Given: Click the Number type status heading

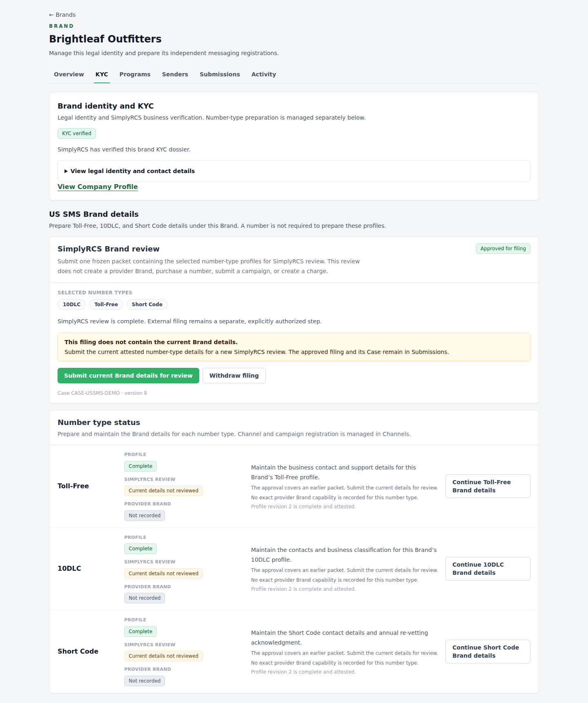Looking at the screenshot, I should [x=99, y=423].
